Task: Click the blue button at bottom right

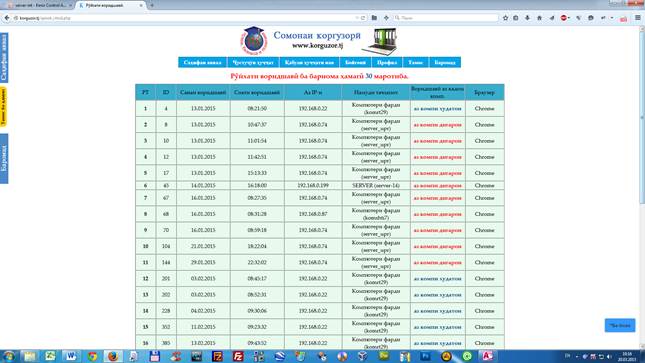Action: (620, 325)
